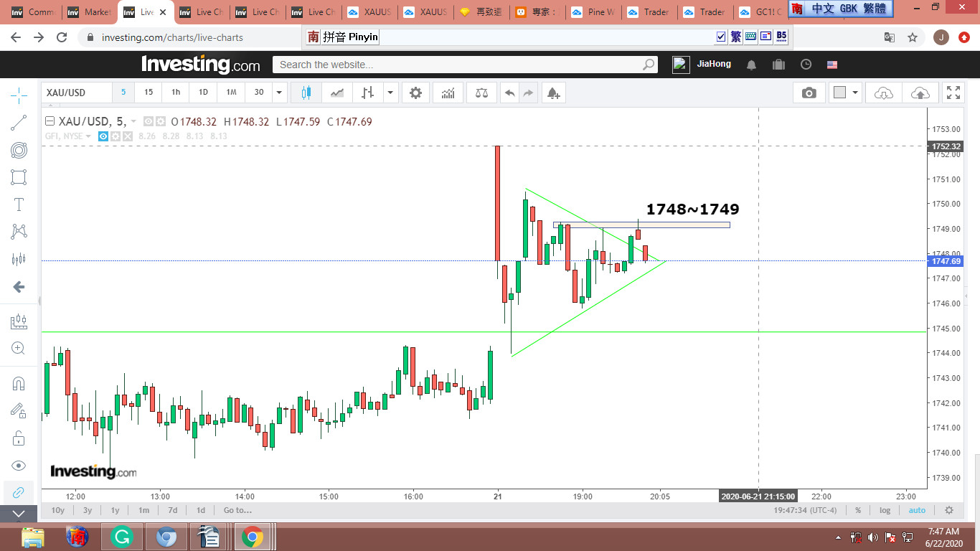The width and height of the screenshot is (980, 551).
Task: Select the measure ruler tool
Action: (19, 322)
